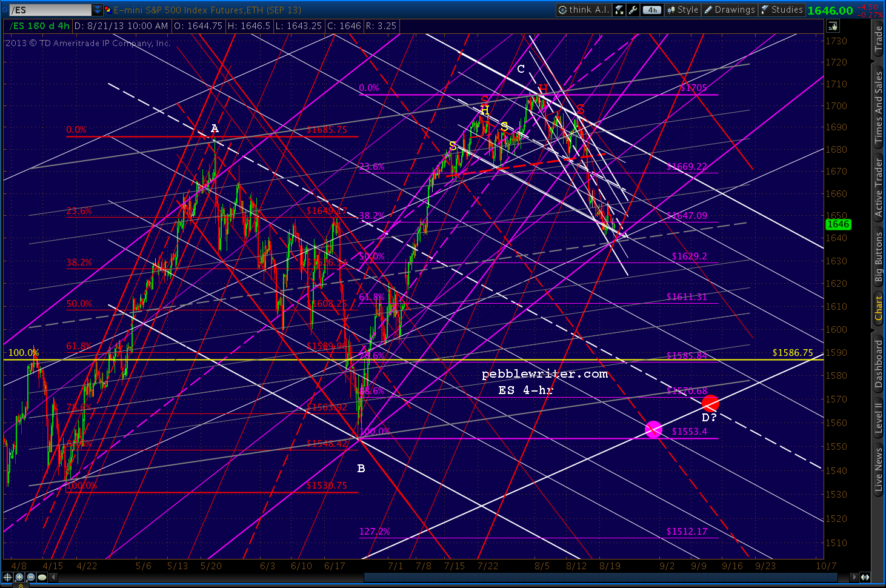Click the 'R: 3.25' range value

(380, 26)
